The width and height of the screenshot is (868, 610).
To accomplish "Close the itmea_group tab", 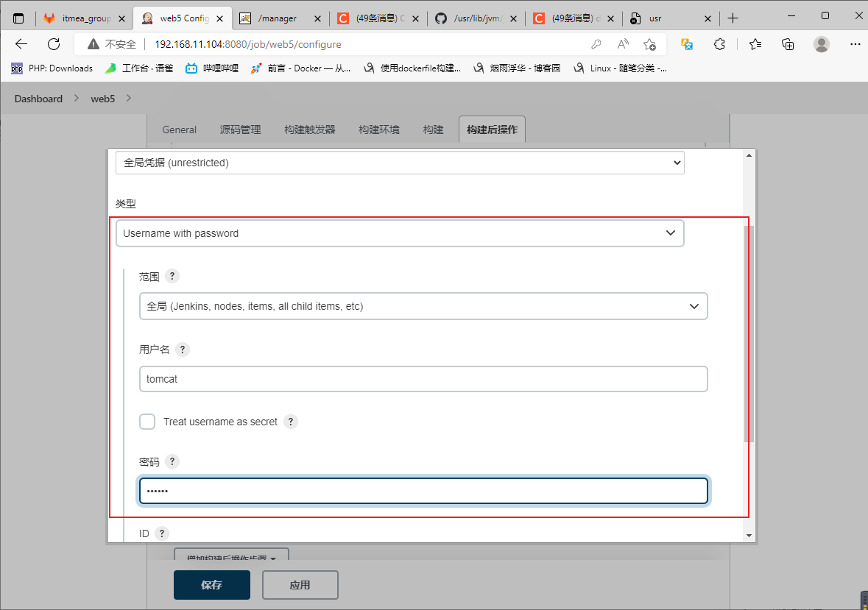I will pyautogui.click(x=121, y=19).
